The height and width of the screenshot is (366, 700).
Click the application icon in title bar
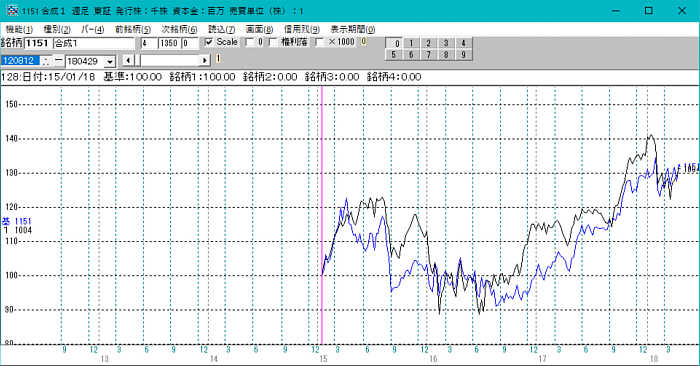pos(12,10)
